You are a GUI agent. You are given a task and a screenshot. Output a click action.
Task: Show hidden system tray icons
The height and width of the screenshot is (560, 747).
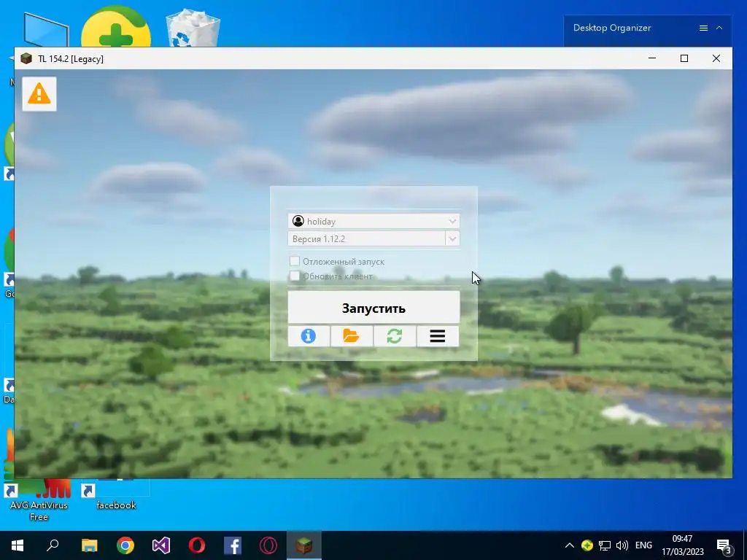coord(569,545)
